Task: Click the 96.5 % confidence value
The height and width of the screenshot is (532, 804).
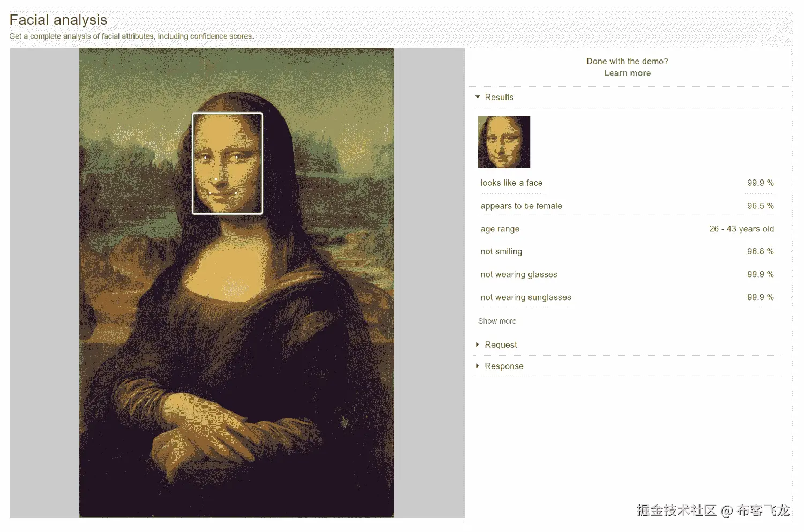Action: coord(761,206)
